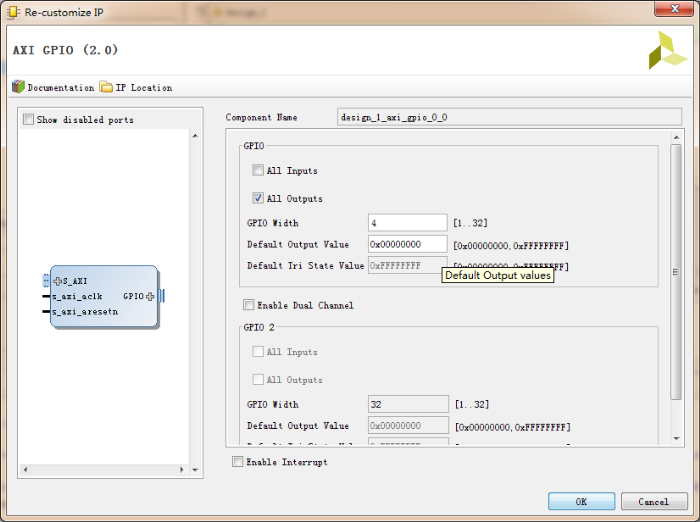Viewport: 700px width, 522px height.
Task: Expand the S_AXI interface plus icon
Action: click(x=58, y=281)
